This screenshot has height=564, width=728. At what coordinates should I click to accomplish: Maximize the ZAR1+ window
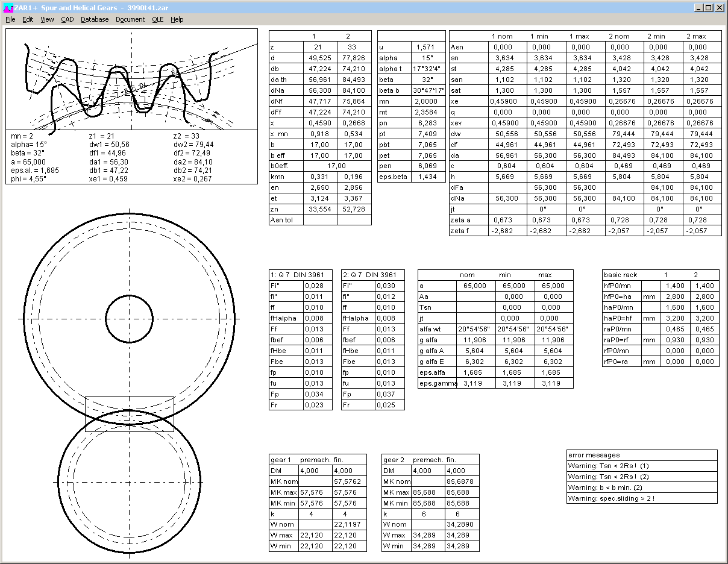[708, 8]
